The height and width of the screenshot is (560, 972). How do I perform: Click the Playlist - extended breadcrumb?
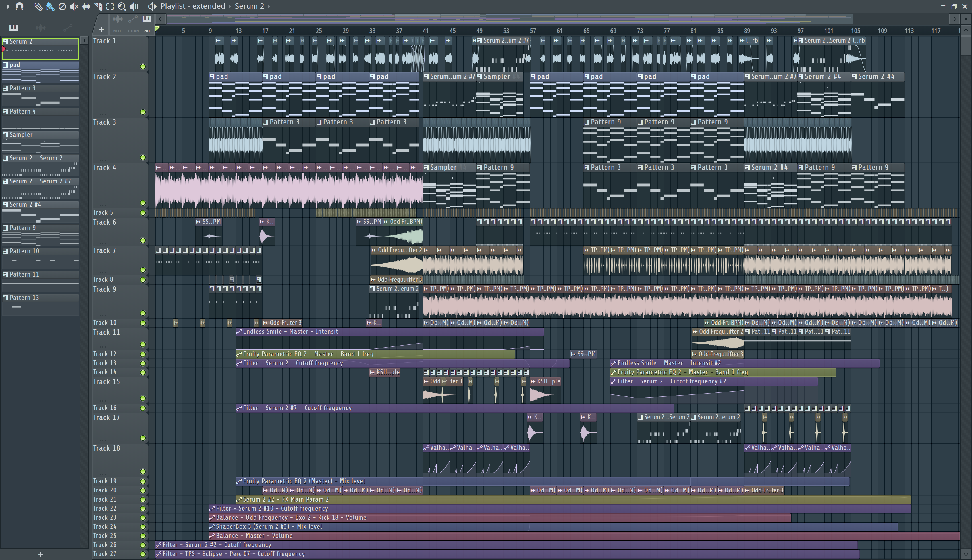(192, 6)
